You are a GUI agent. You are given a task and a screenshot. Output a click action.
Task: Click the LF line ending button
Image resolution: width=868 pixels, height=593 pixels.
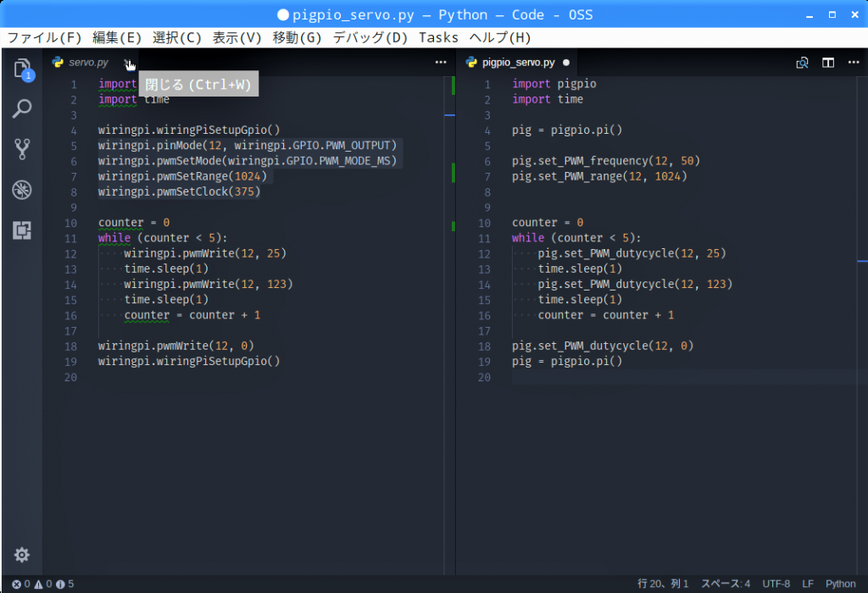pos(808,584)
